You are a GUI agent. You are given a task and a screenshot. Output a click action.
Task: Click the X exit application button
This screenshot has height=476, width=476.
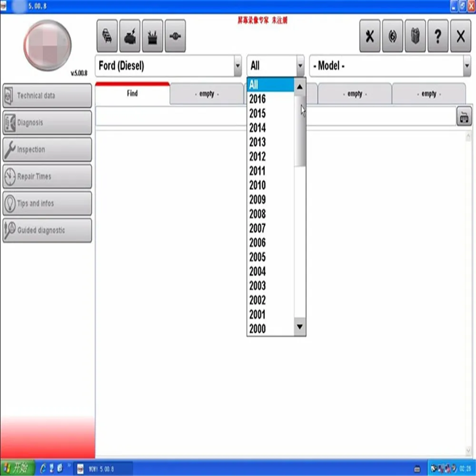point(460,36)
